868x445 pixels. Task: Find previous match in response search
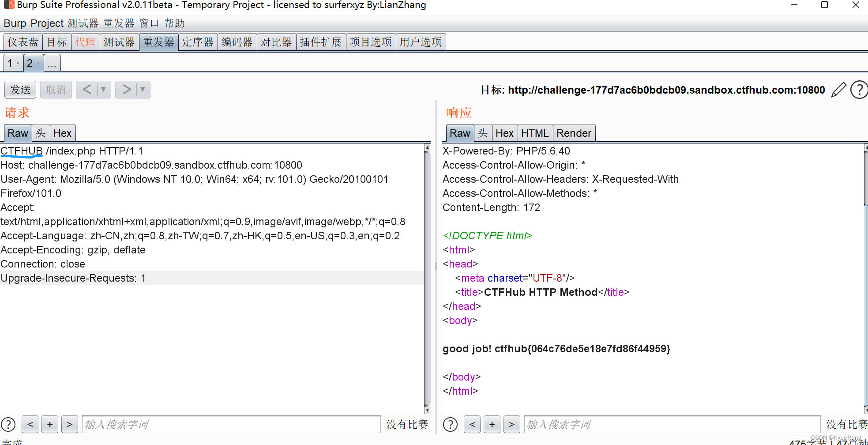(x=472, y=425)
